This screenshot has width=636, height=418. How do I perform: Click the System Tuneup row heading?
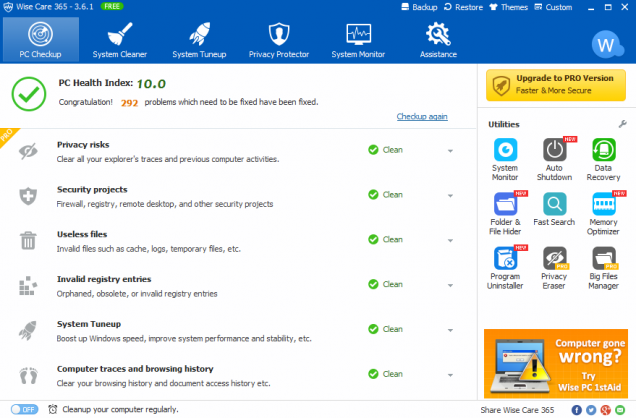[x=89, y=324]
